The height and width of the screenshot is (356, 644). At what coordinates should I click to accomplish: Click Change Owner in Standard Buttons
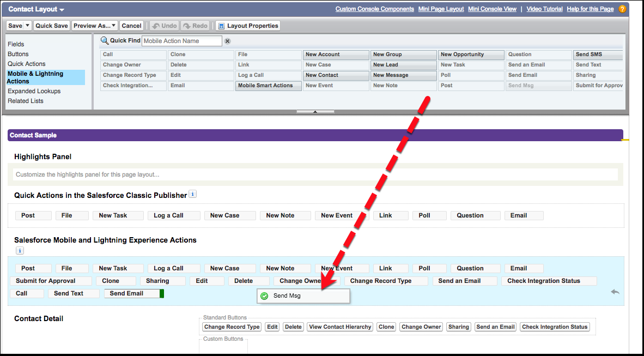pyautogui.click(x=421, y=327)
